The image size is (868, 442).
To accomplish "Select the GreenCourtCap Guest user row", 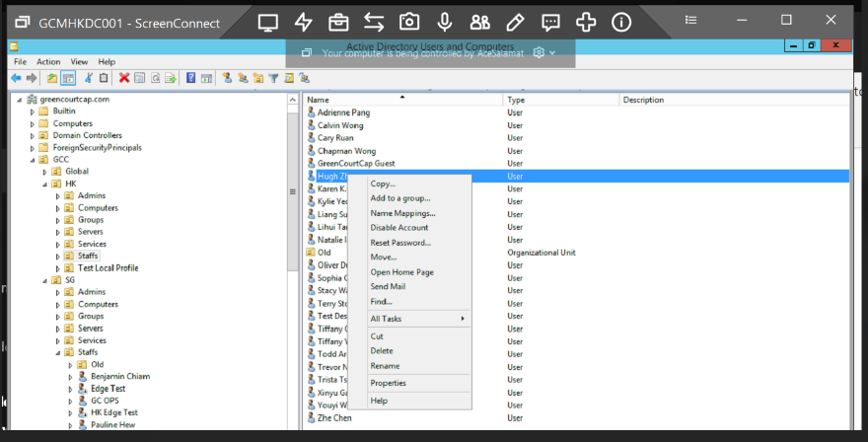I will click(x=576, y=164).
